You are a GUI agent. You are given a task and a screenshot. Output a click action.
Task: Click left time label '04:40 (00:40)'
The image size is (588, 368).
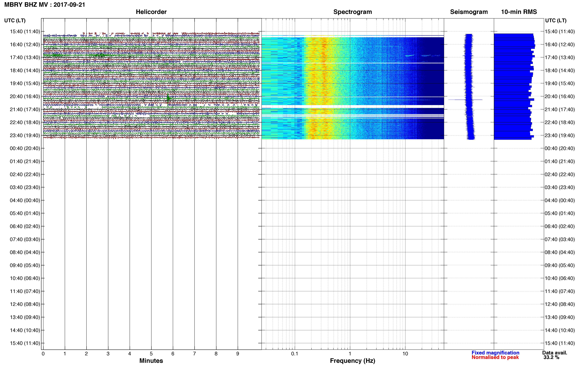pyautogui.click(x=25, y=200)
